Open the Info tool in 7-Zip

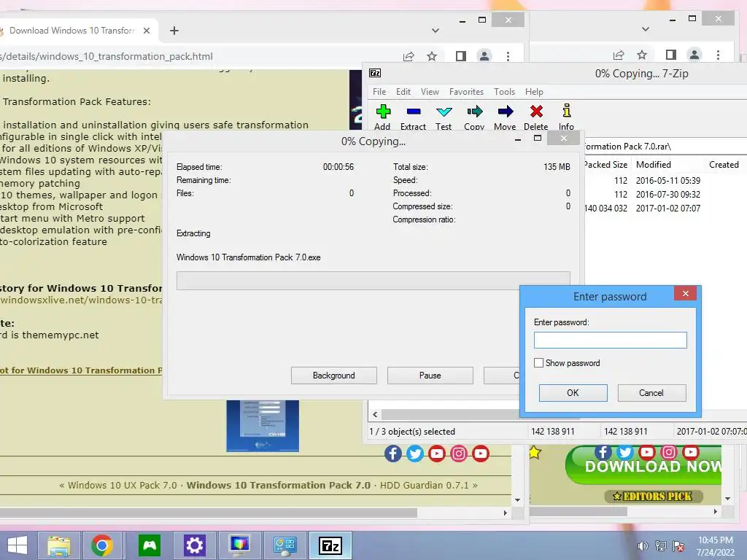point(566,117)
